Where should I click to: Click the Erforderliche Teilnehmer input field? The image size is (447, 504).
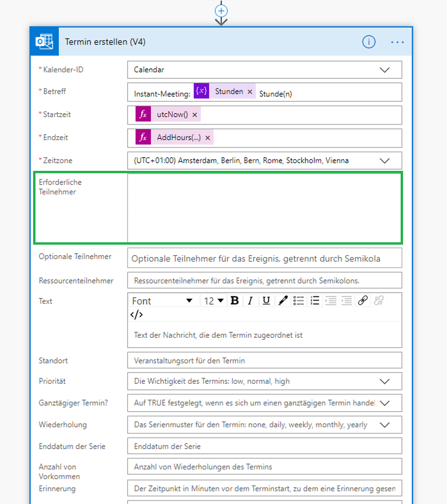264,208
